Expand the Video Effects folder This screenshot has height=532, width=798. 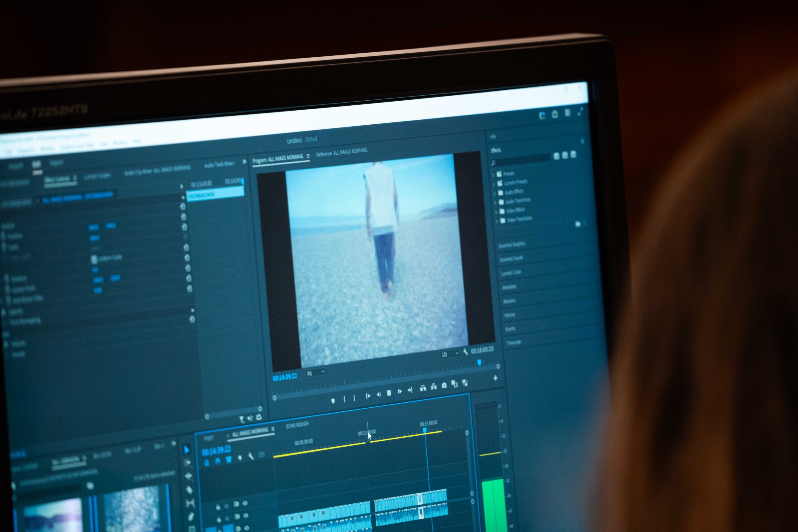click(496, 212)
